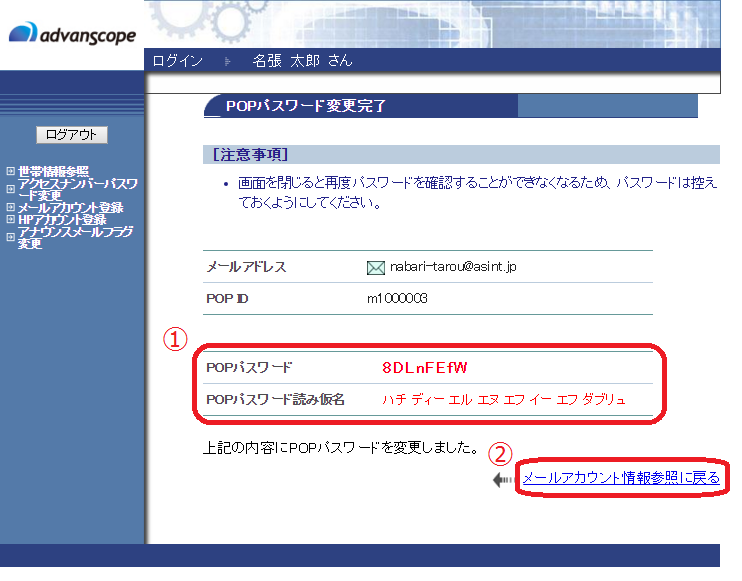This screenshot has width=742, height=581.
Task: Click the メールアドレス row label
Action: coord(246,267)
